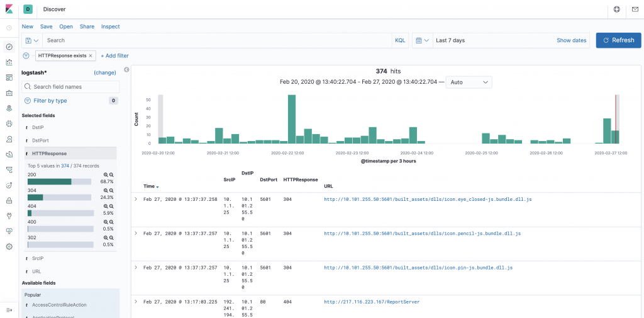Expand the first log row details

coord(136,199)
